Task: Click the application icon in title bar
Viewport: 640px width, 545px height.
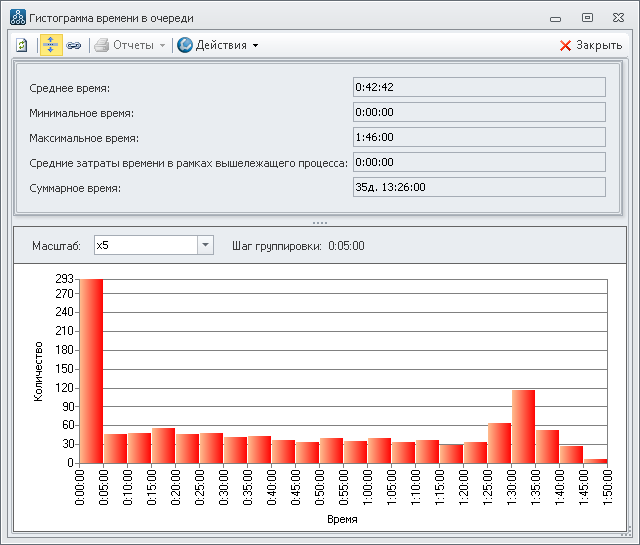Action: 17,18
